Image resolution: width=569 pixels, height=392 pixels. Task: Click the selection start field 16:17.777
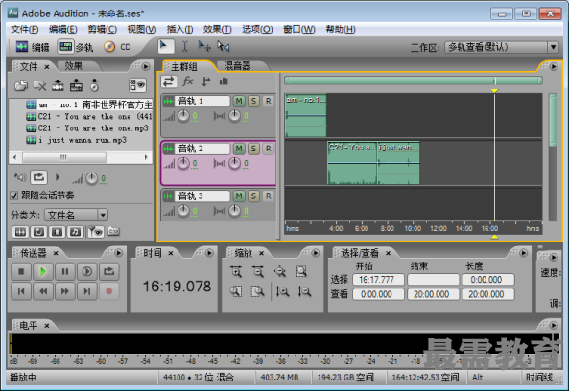pos(378,280)
